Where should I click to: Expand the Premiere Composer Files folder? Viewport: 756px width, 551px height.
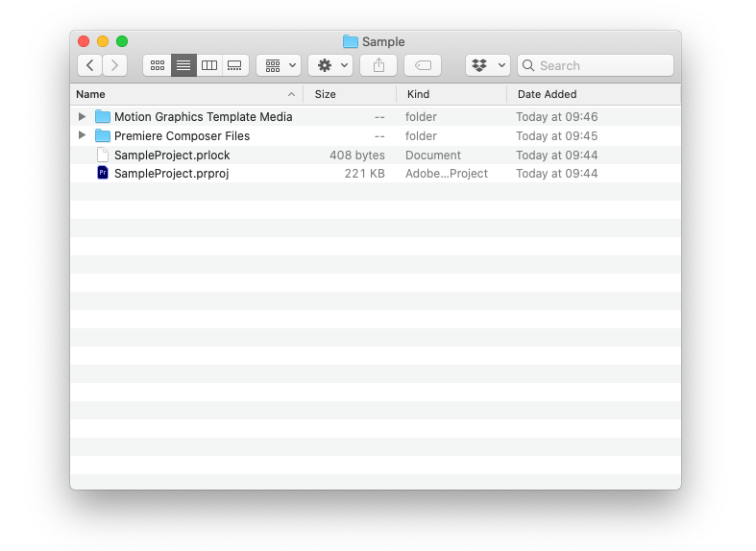(x=82, y=135)
